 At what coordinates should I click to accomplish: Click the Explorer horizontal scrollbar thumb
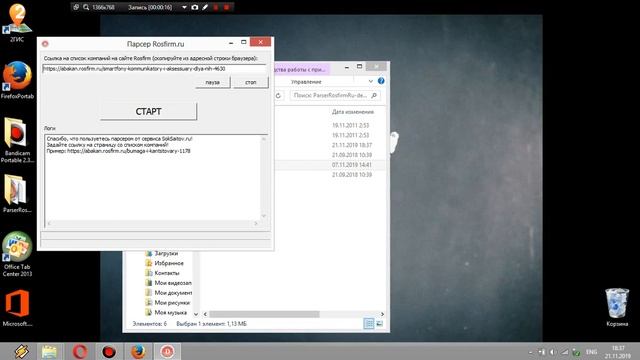[x=264, y=314]
